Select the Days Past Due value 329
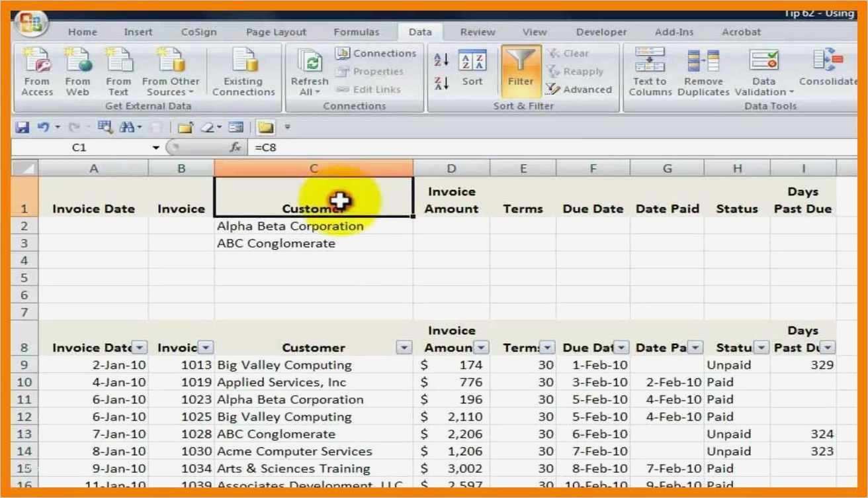The width and height of the screenshot is (868, 498). (803, 365)
